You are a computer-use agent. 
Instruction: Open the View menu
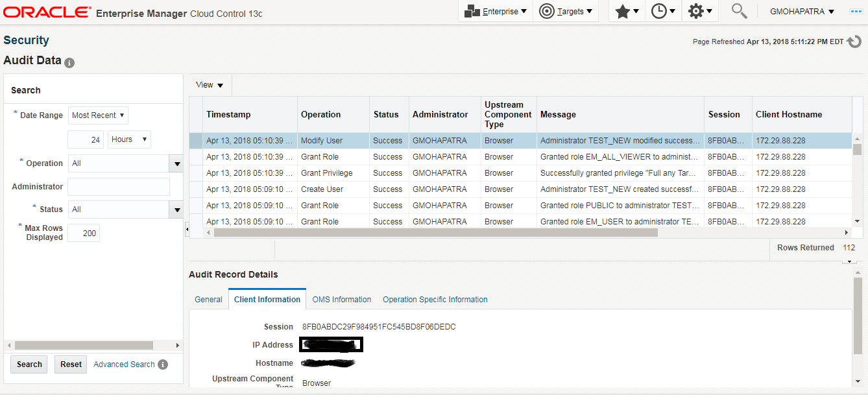click(210, 85)
